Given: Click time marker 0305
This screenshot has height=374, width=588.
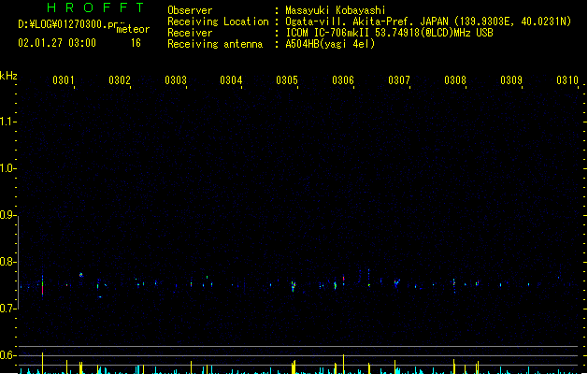Looking at the screenshot, I should coord(287,80).
